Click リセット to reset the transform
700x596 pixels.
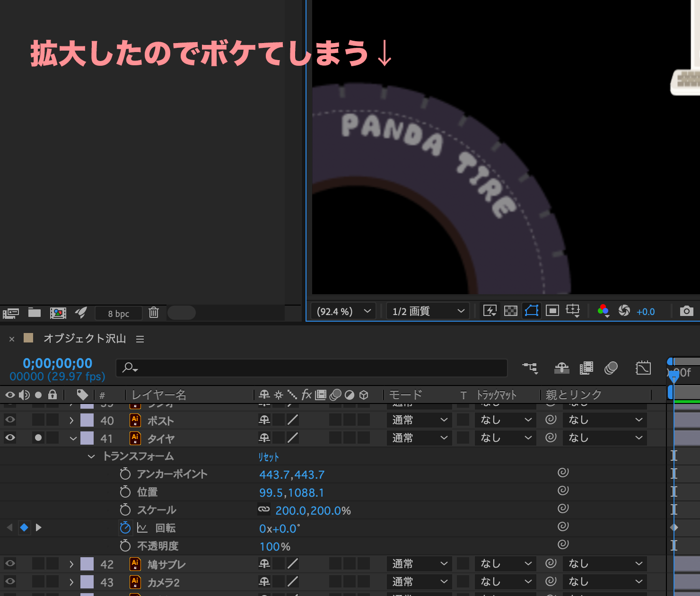[x=269, y=457]
